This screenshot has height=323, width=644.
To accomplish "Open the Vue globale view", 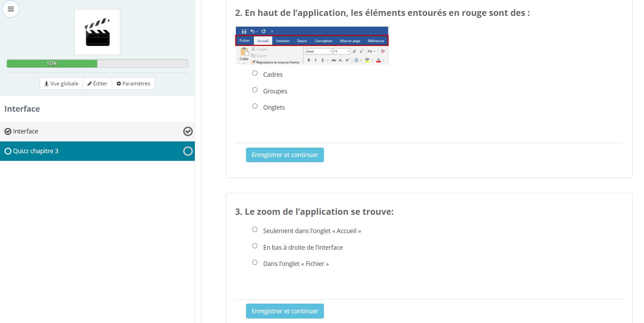I will coord(61,83).
